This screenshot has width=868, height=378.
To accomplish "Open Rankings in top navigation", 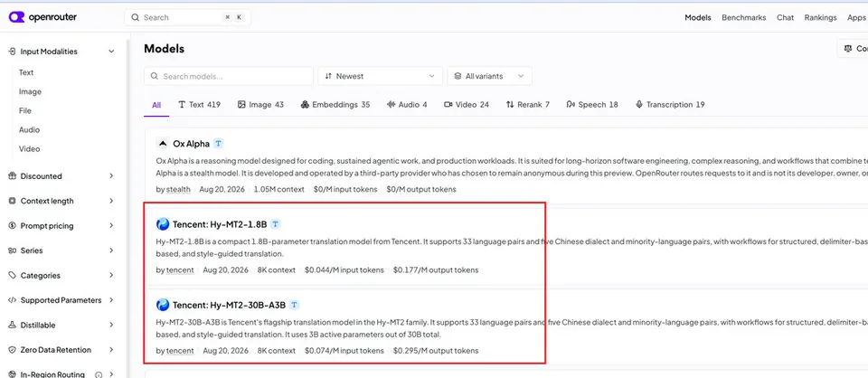I will click(820, 18).
